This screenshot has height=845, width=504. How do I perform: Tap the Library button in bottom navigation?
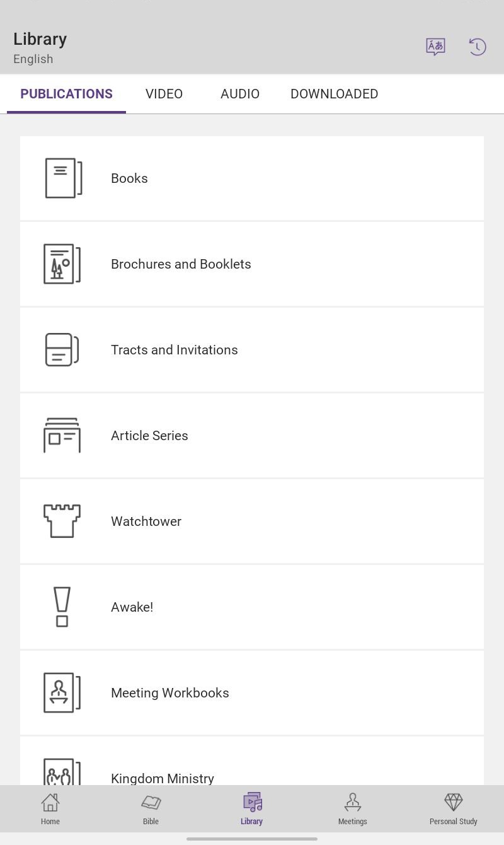252,809
